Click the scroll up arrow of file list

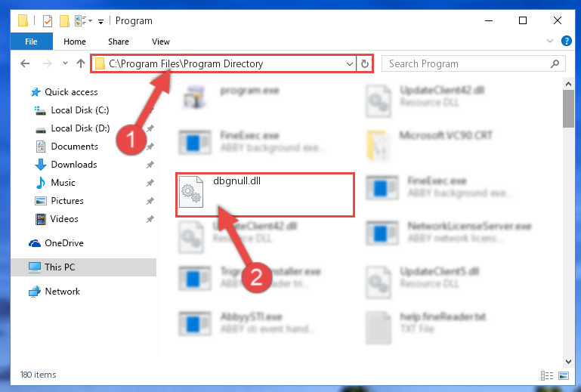click(568, 84)
